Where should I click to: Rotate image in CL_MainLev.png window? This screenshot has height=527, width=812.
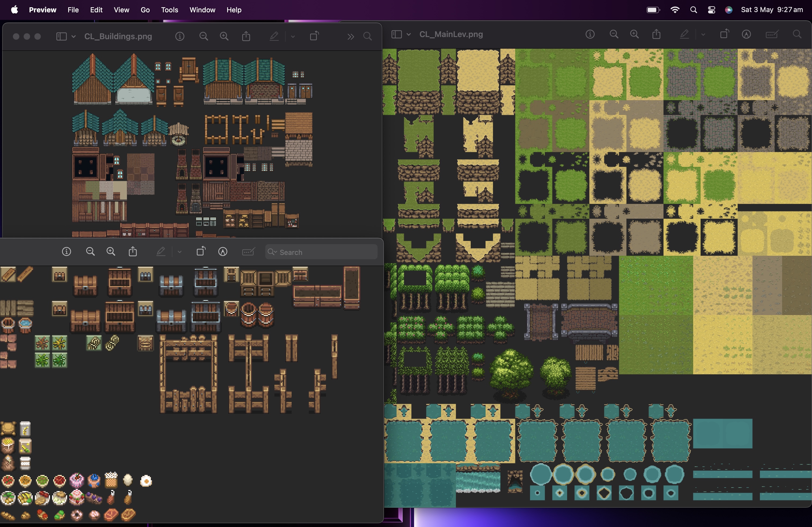point(724,34)
